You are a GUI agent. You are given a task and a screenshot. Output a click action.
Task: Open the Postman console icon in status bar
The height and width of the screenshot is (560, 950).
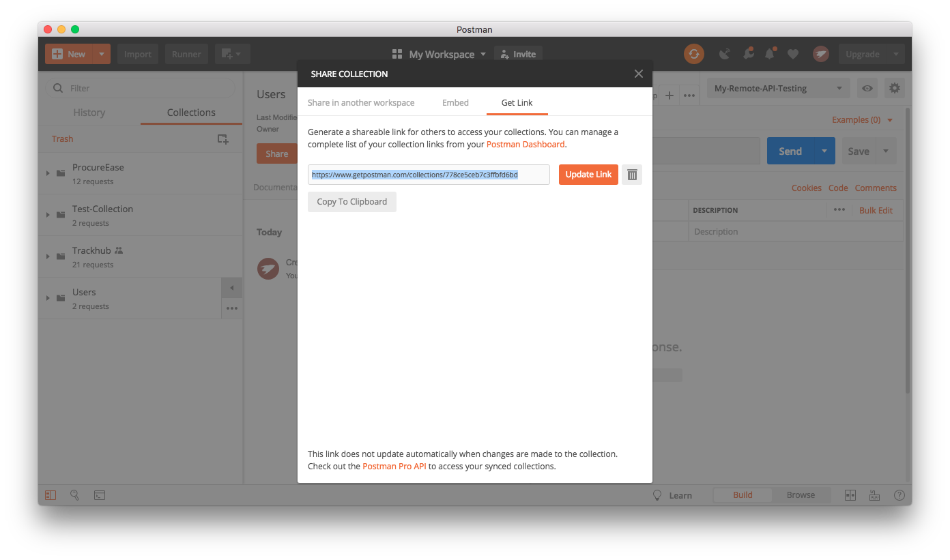[x=99, y=495]
